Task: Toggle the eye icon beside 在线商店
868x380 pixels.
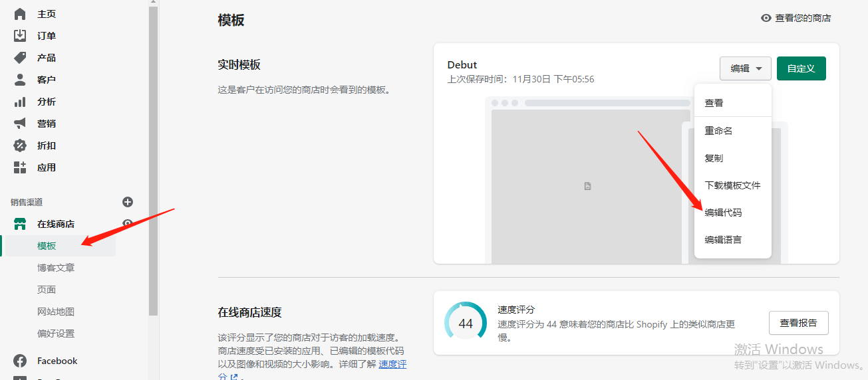Action: [x=128, y=223]
